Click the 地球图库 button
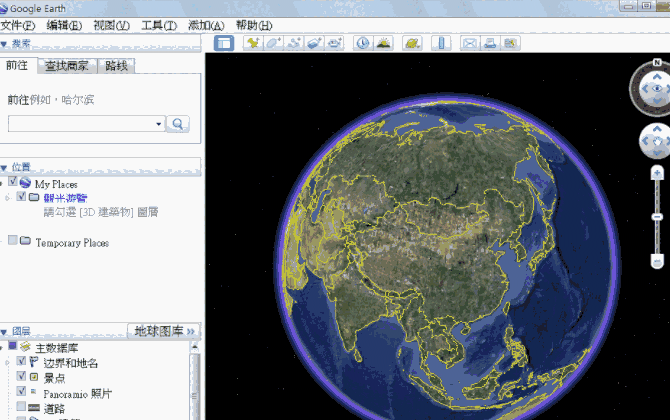The width and height of the screenshot is (670, 420). (x=164, y=331)
